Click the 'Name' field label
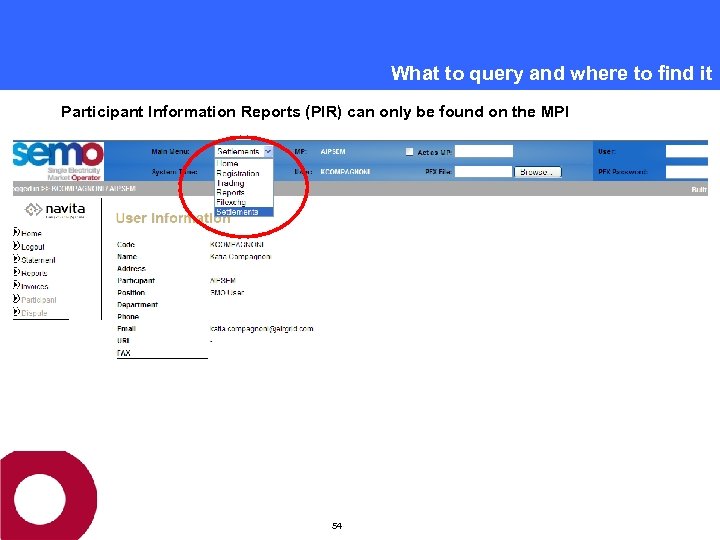The height and width of the screenshot is (540, 720). (x=127, y=257)
